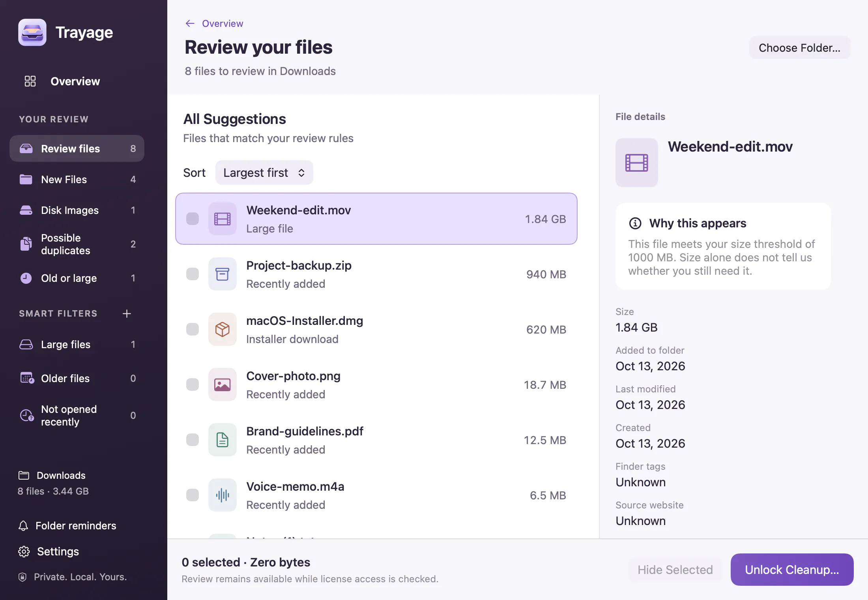This screenshot has width=868, height=600.
Task: Click the New Files folder icon
Action: point(26,179)
